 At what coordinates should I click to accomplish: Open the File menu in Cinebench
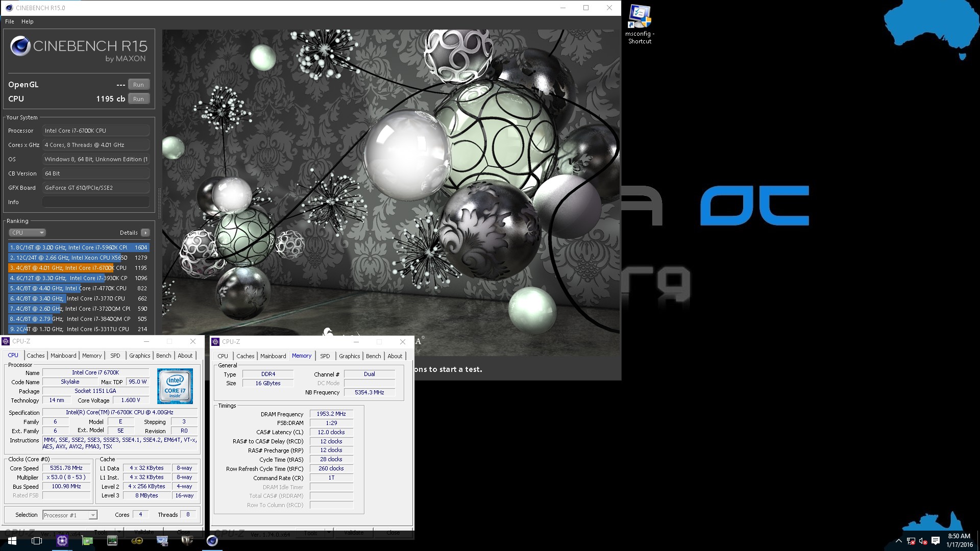coord(10,21)
